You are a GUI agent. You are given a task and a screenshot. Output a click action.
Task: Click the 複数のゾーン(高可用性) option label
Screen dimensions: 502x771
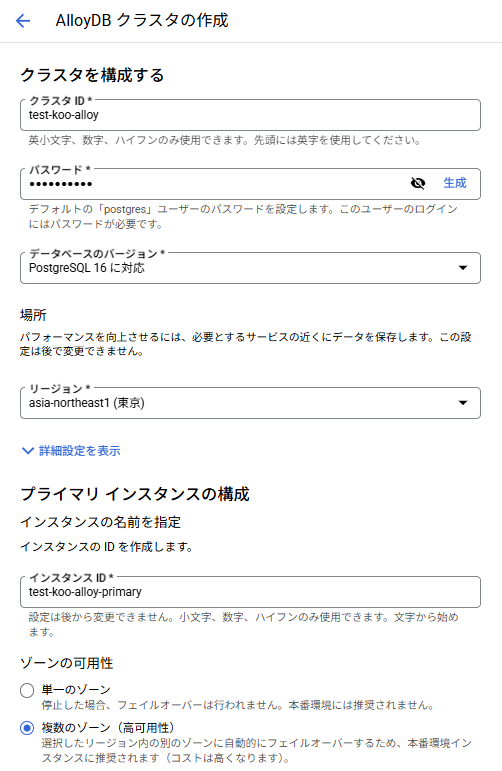click(108, 728)
